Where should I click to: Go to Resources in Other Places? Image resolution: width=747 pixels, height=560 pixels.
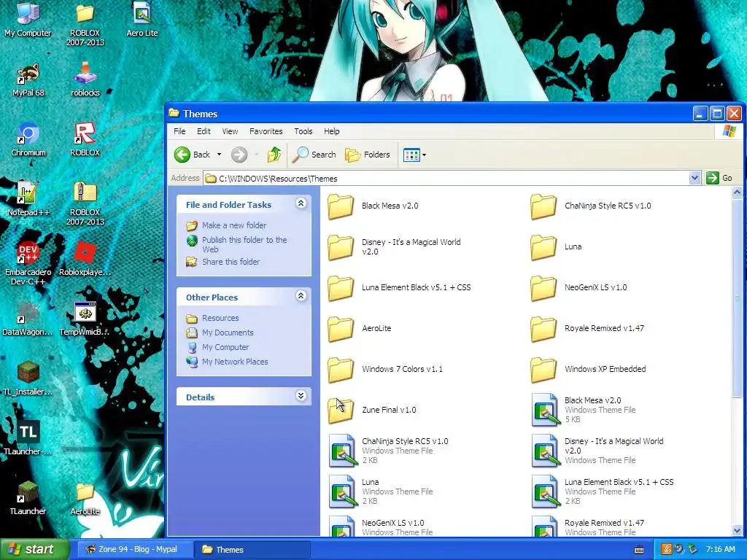point(212,318)
